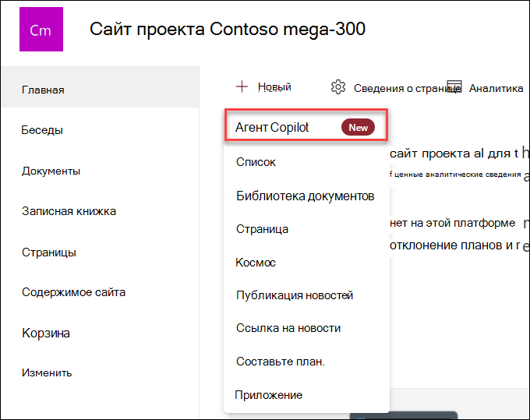The image size is (530, 420).
Task: Select Публикация новостей menu entry
Action: [295, 295]
